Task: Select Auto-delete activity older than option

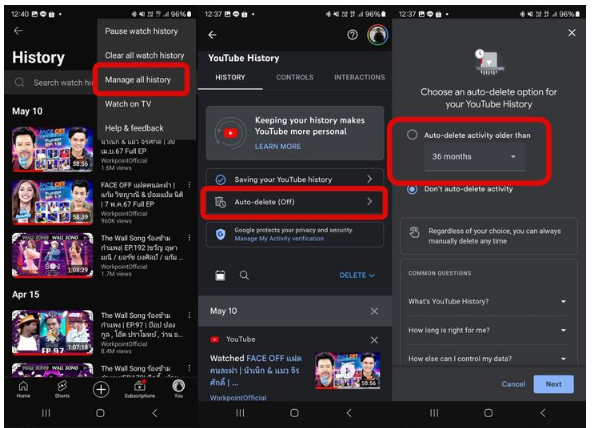Action: 412,135
